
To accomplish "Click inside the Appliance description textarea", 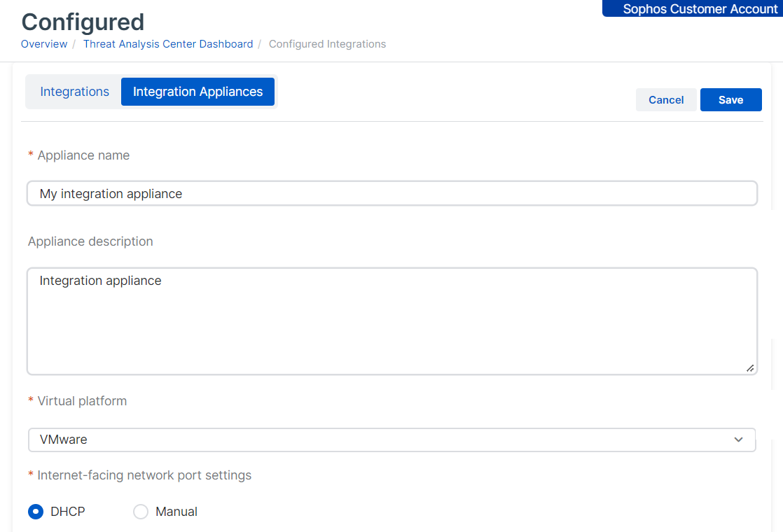I will [x=392, y=322].
